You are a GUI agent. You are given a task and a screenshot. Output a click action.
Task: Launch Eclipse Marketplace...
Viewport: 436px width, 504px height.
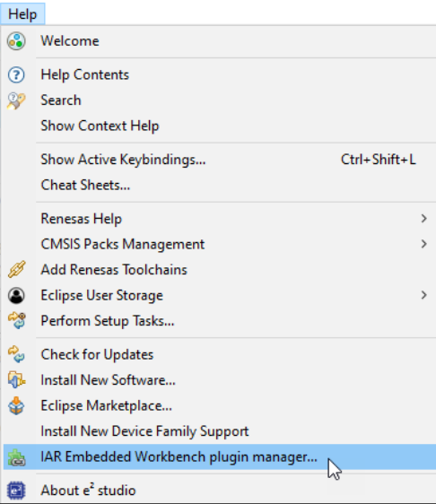coord(220,405)
